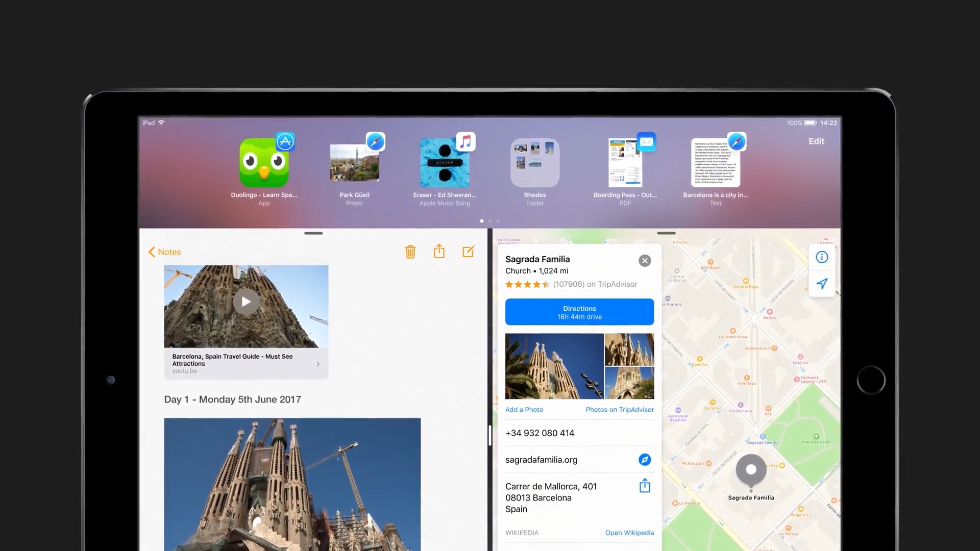Share the Carrer de Mallorca address
980x551 pixels.
click(x=645, y=485)
